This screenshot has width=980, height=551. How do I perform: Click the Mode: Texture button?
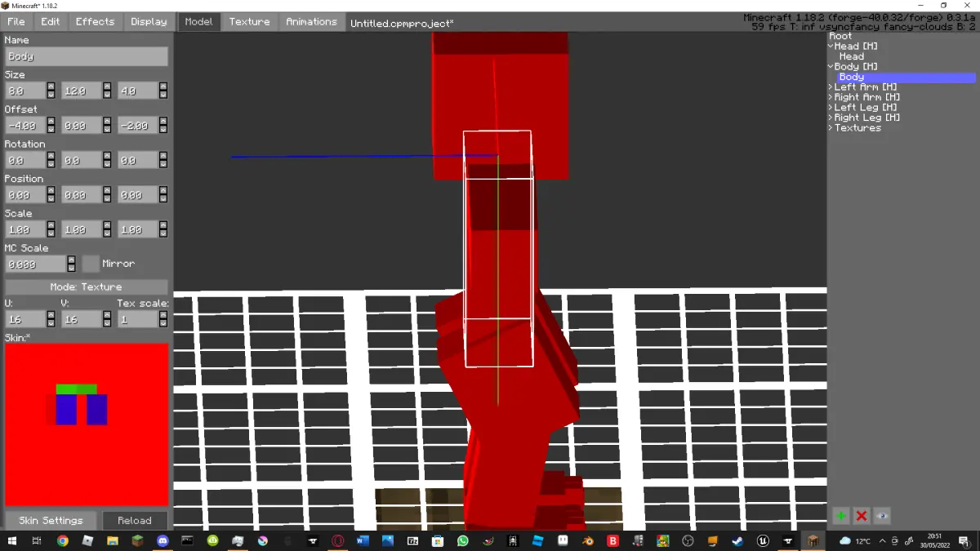pos(86,287)
